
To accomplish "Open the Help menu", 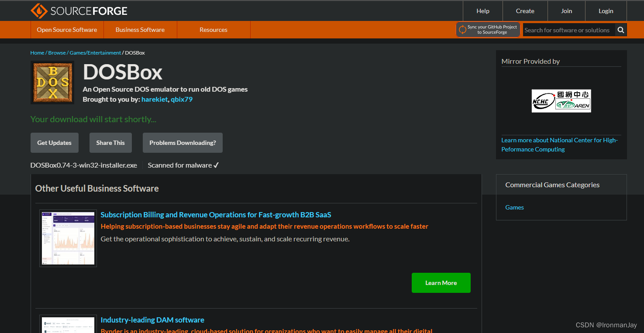I will pos(483,11).
